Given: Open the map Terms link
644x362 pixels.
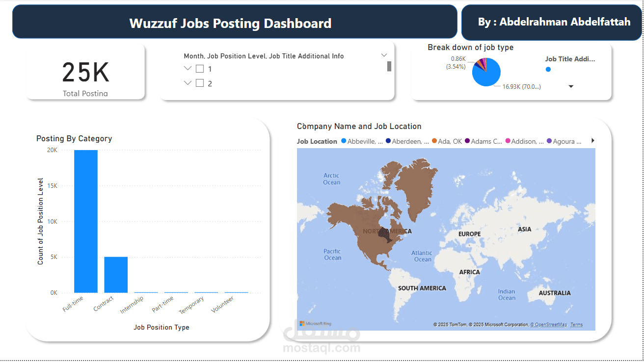Looking at the screenshot, I should pos(577,325).
